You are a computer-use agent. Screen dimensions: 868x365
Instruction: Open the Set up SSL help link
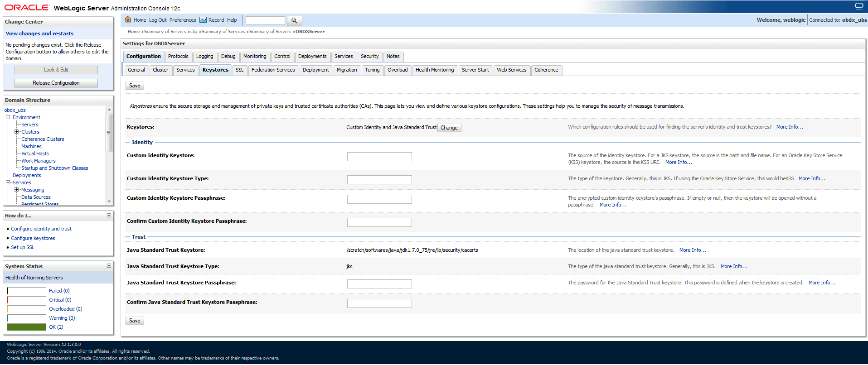(23, 247)
